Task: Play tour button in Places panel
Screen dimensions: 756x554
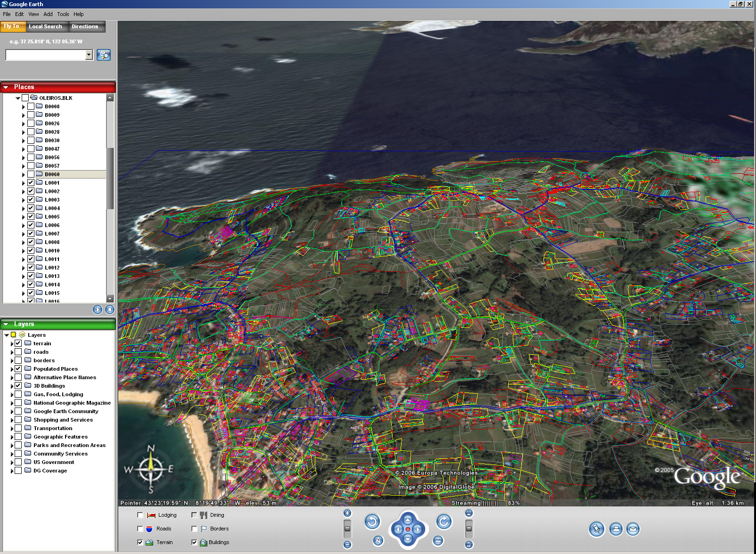Action: 98,310
